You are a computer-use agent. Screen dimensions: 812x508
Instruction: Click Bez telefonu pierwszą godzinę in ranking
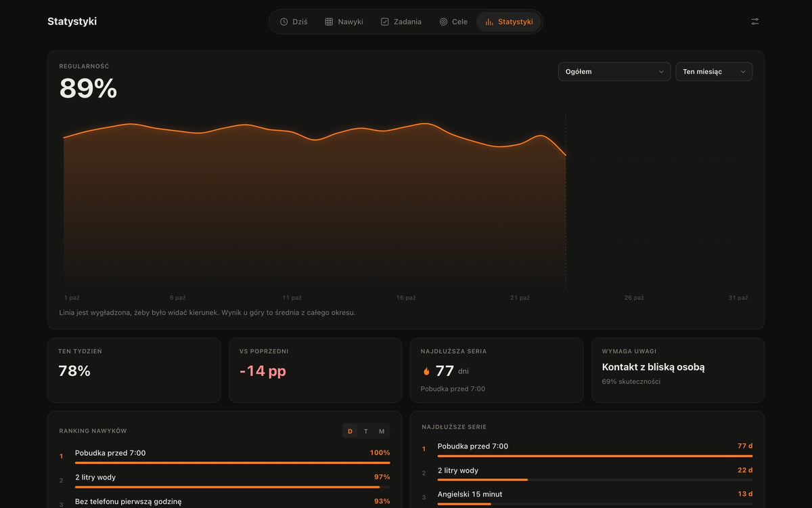click(129, 502)
